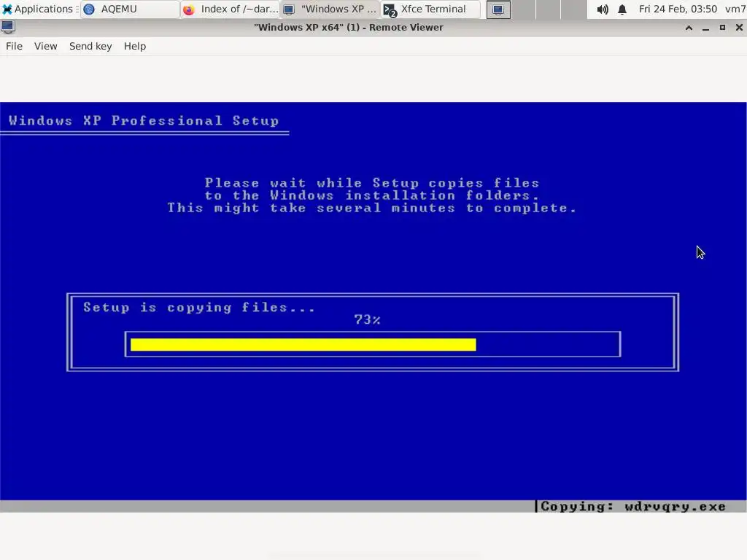Minimize the Remote Viewer window

click(705, 28)
